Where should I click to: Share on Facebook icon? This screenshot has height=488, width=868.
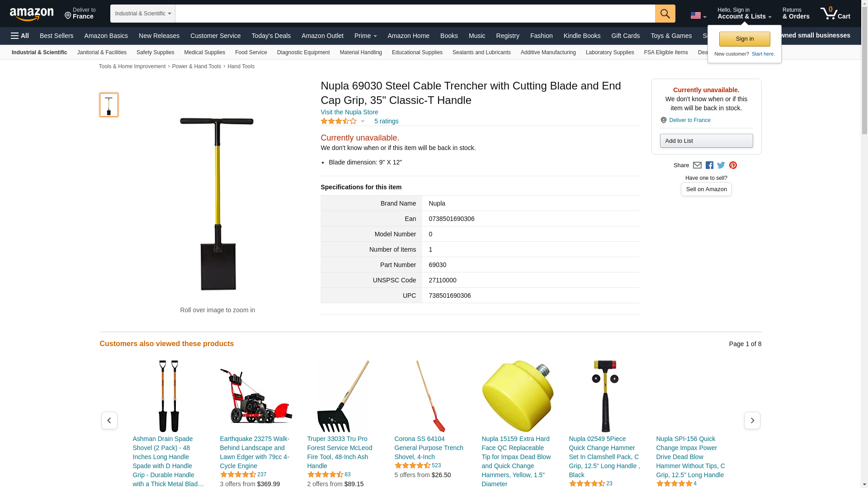709,165
